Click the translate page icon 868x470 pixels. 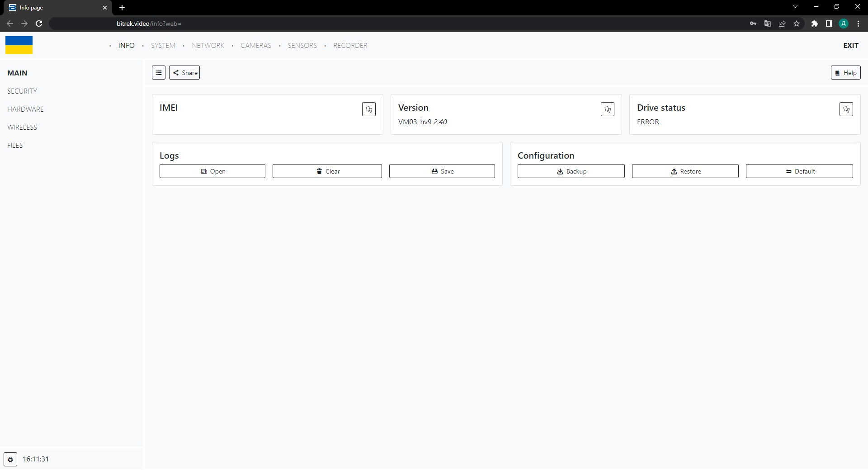[x=767, y=23]
